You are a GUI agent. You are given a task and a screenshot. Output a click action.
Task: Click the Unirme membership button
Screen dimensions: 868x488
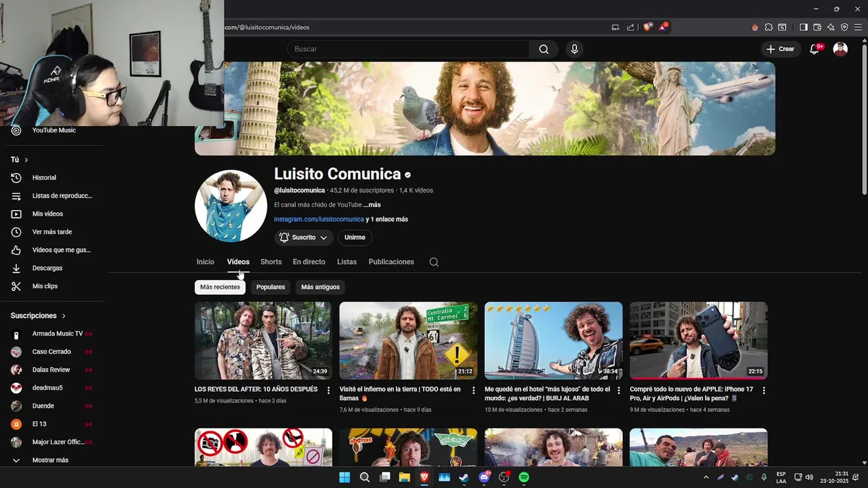pos(355,237)
